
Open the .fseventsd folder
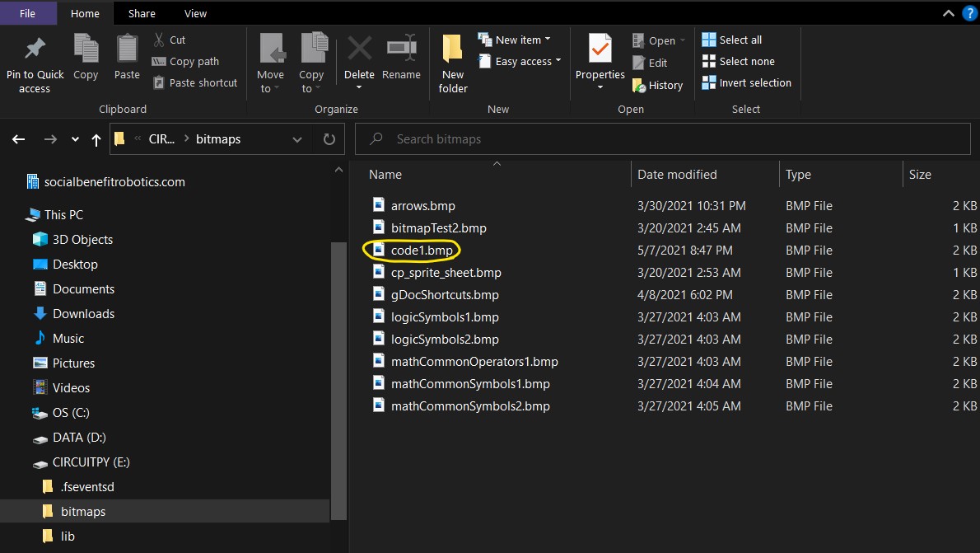pos(78,487)
